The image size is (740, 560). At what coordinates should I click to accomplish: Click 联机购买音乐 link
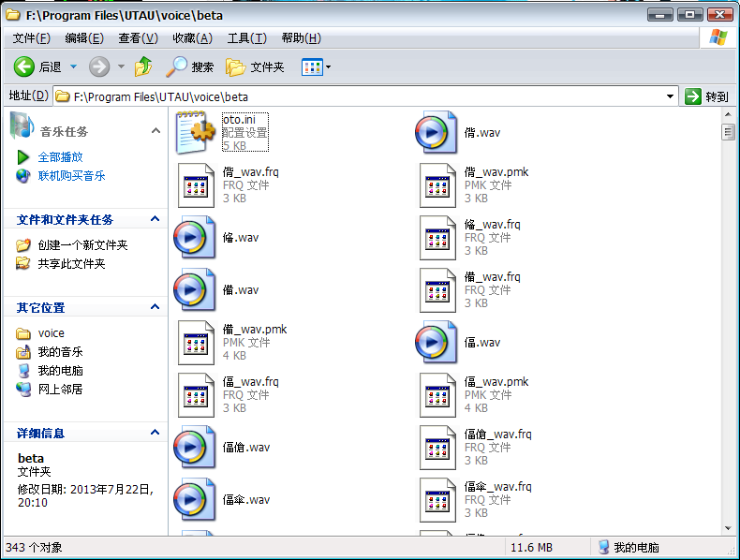pos(72,176)
